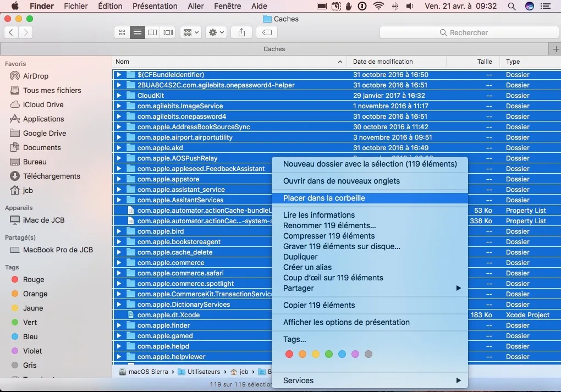Sort by Taille column header
The width and height of the screenshot is (561, 392).
click(474, 62)
